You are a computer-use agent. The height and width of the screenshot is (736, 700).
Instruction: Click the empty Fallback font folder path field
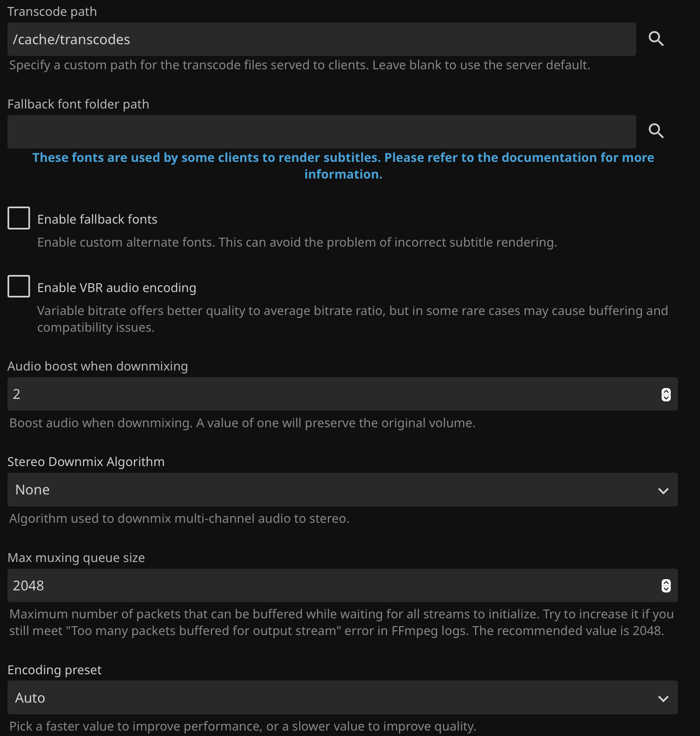pyautogui.click(x=321, y=132)
